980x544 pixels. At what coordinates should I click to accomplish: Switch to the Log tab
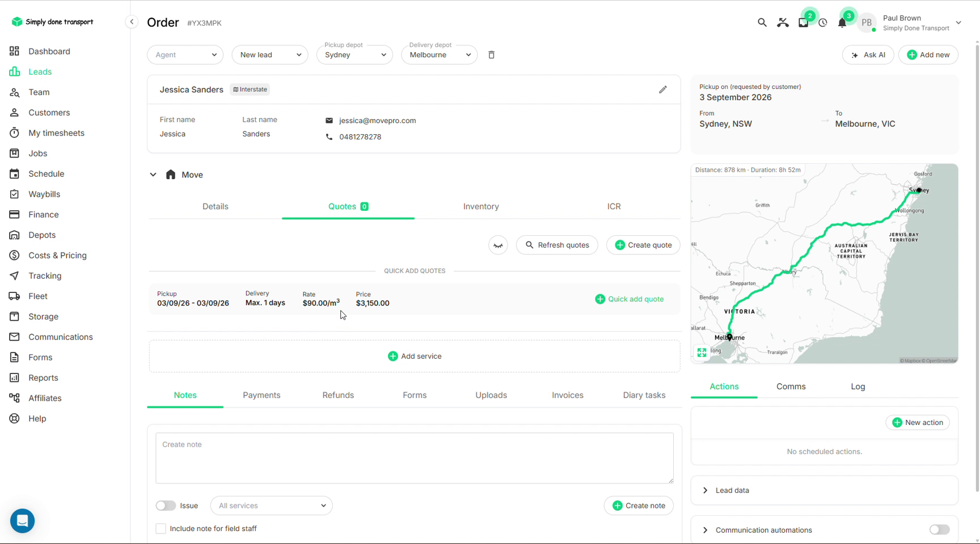point(857,387)
